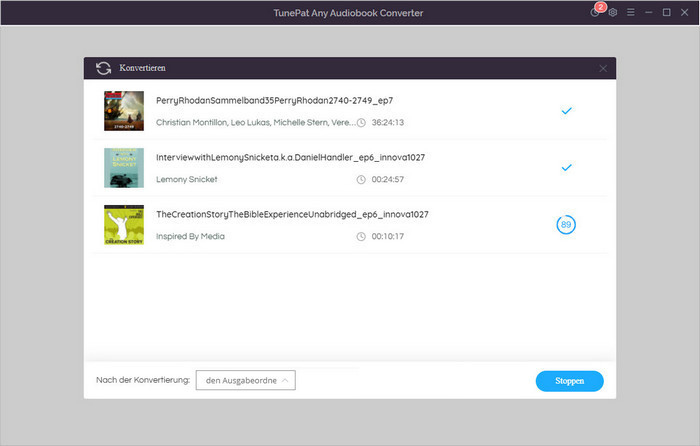This screenshot has width=700, height=446.
Task: Click clock icon beside 00:10:17
Action: coord(361,237)
